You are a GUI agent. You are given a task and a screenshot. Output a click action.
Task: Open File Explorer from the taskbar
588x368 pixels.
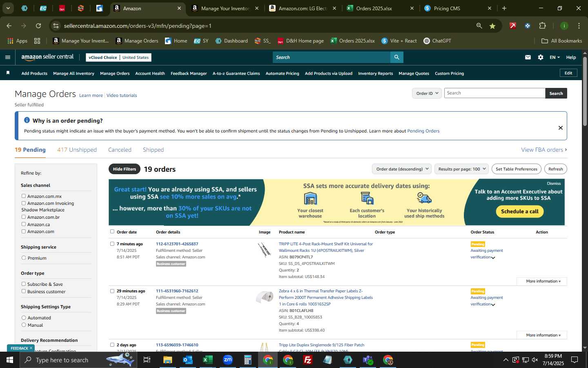pyautogui.click(x=168, y=360)
